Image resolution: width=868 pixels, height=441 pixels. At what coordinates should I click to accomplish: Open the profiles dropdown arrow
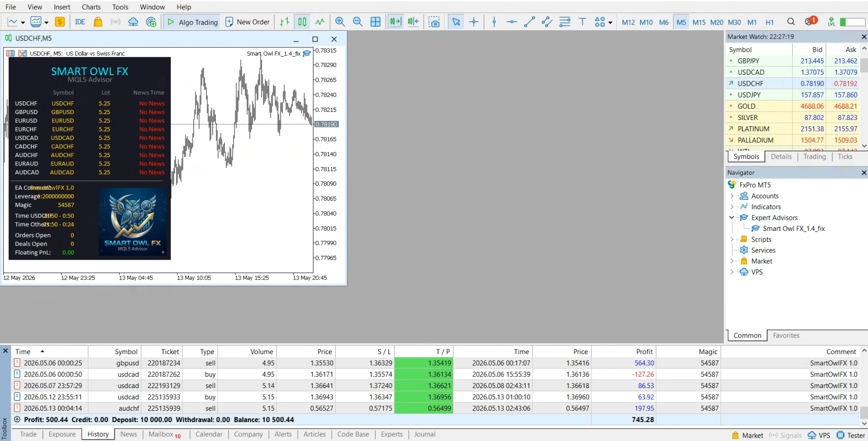click(47, 23)
